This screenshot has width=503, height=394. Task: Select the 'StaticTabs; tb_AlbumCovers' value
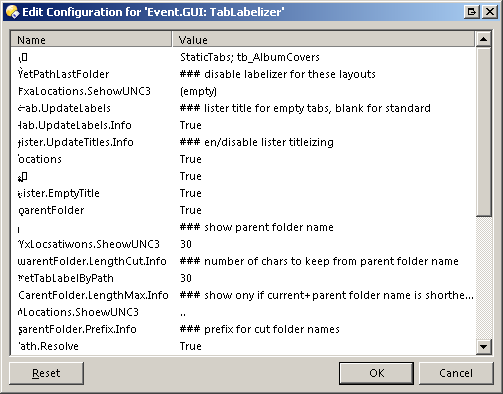click(250, 57)
